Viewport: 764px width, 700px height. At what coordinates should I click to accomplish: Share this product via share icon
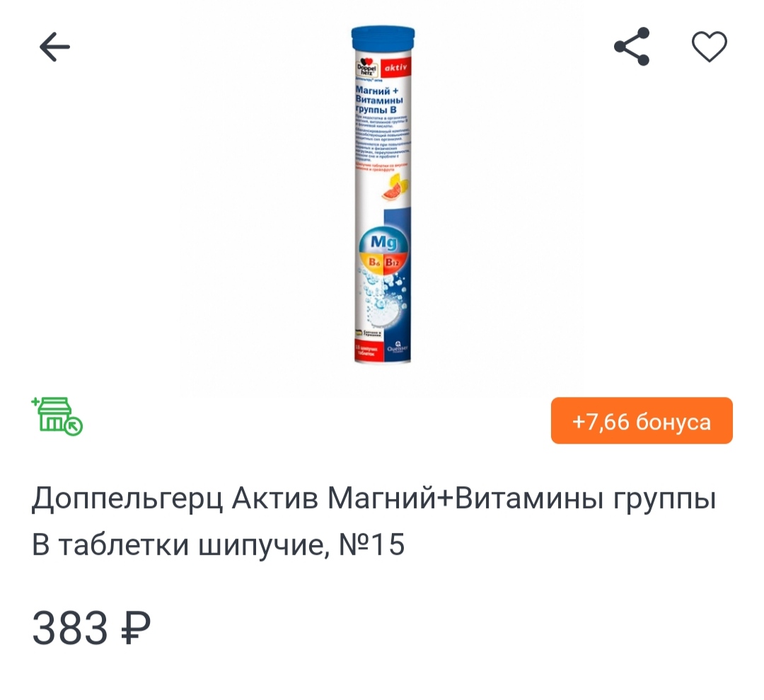[x=632, y=46]
